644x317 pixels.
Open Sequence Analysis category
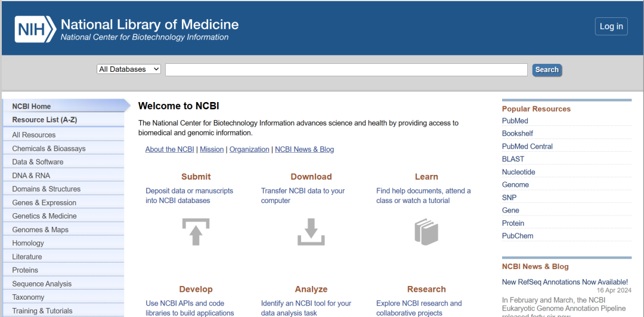(x=63, y=284)
